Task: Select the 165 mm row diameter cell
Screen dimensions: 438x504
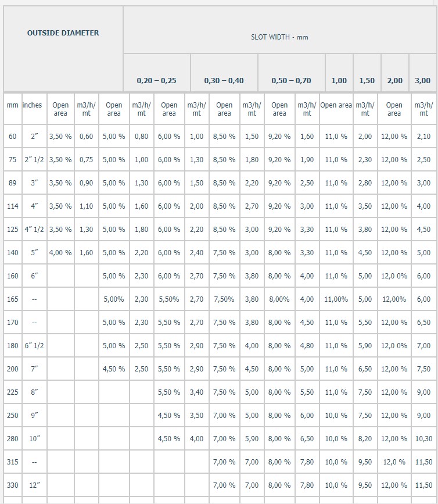Action: [x=13, y=299]
